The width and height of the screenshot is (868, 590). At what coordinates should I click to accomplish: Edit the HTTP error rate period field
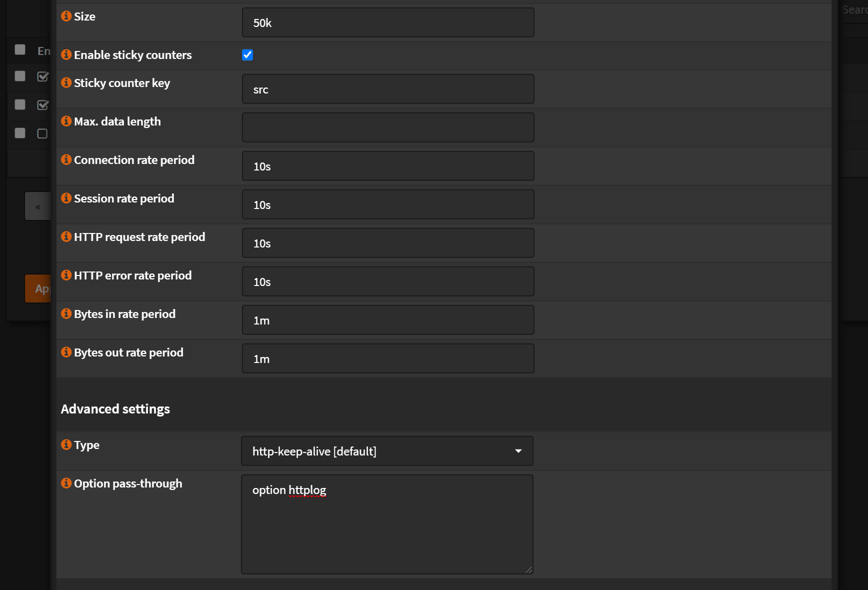click(x=388, y=281)
